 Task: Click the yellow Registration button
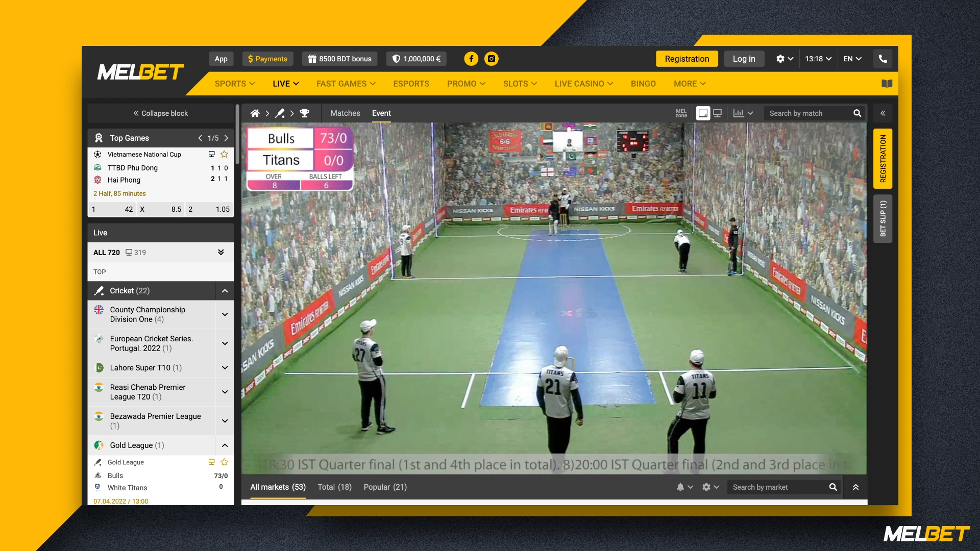687,59
